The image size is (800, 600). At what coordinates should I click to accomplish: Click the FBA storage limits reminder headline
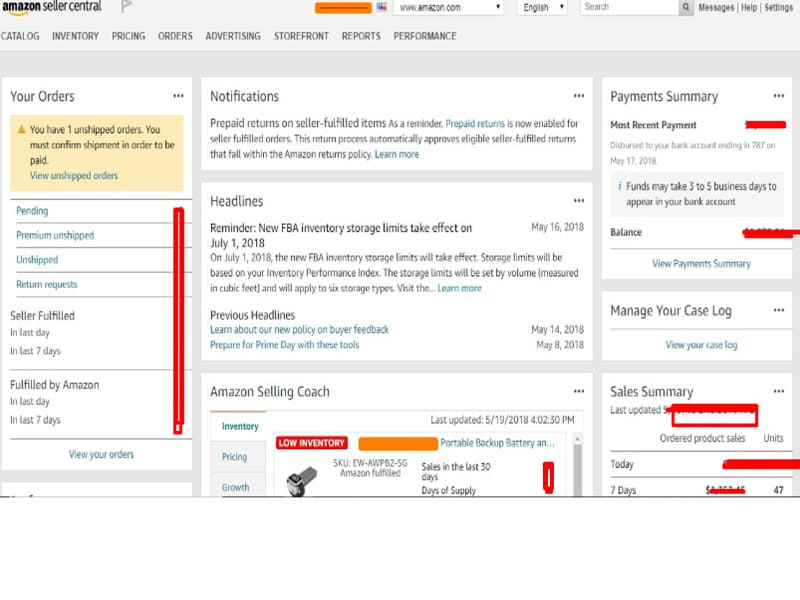pos(341,235)
